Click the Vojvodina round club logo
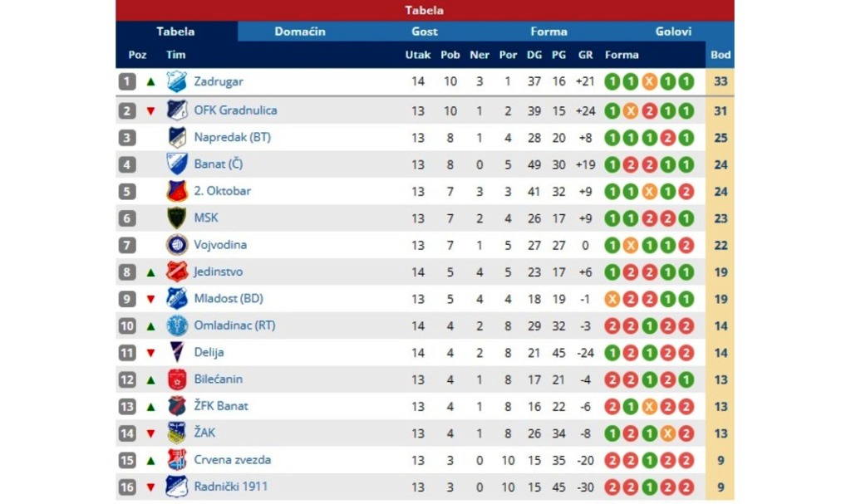The width and height of the screenshot is (851, 504). pos(177,245)
